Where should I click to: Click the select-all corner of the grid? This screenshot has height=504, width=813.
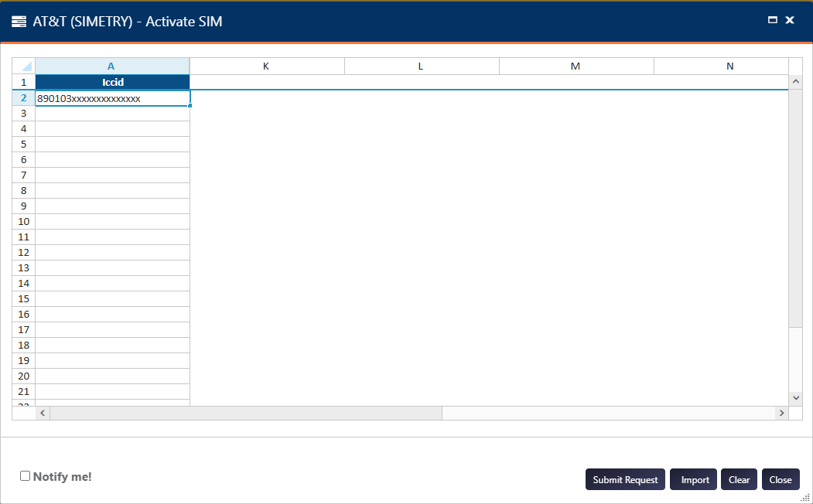[24, 66]
